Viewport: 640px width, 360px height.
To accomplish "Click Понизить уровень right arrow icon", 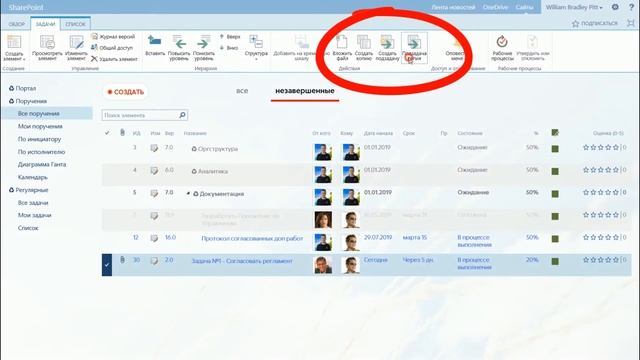I will tap(203, 42).
